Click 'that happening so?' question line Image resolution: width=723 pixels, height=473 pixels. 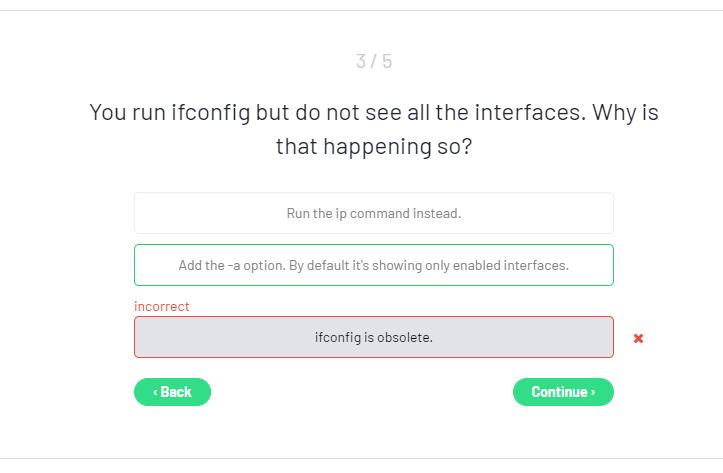coord(373,147)
